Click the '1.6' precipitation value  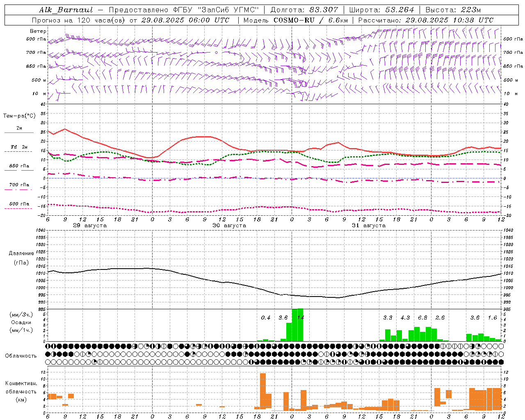coord(492,318)
